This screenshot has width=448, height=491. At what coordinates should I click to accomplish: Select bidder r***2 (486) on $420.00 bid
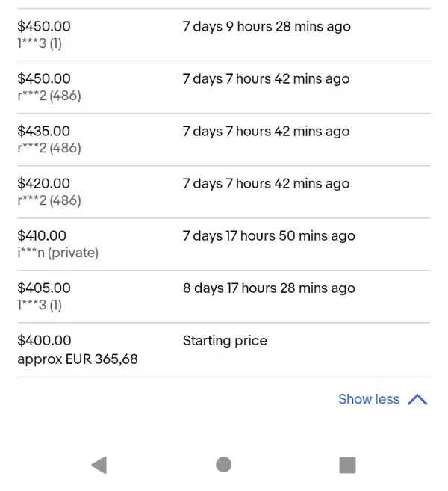point(49,200)
